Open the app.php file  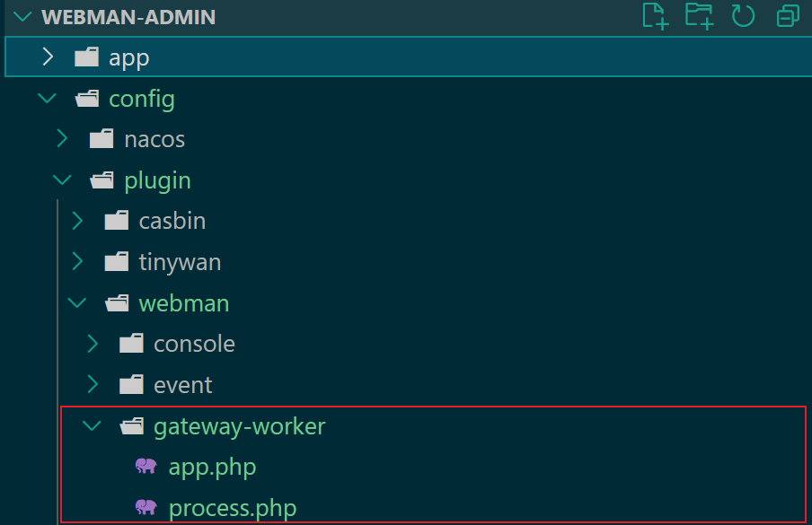point(212,467)
